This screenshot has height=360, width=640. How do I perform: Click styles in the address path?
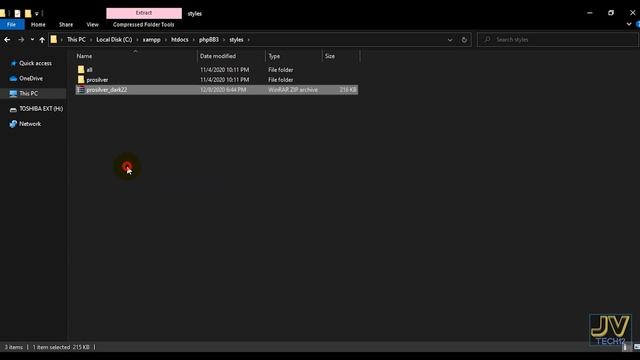236,40
